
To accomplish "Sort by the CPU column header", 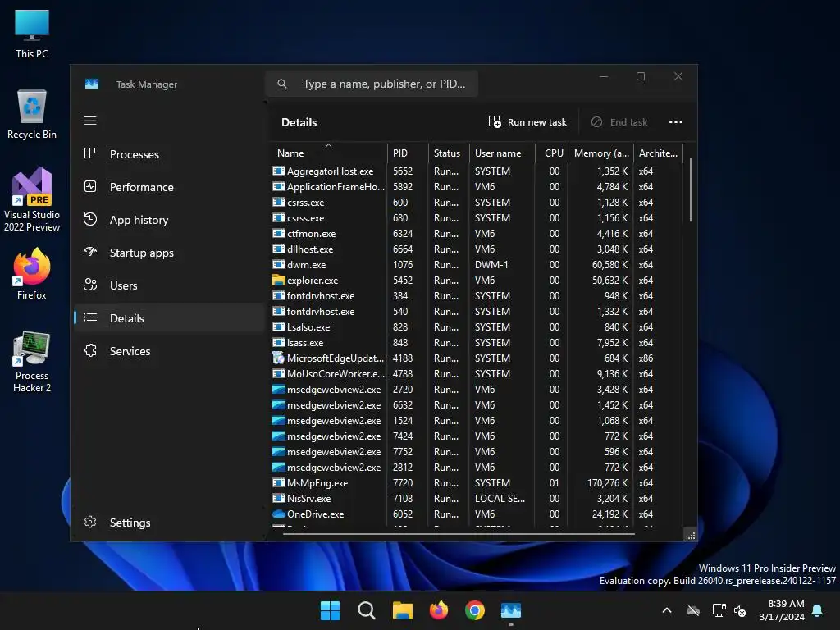I will (552, 153).
